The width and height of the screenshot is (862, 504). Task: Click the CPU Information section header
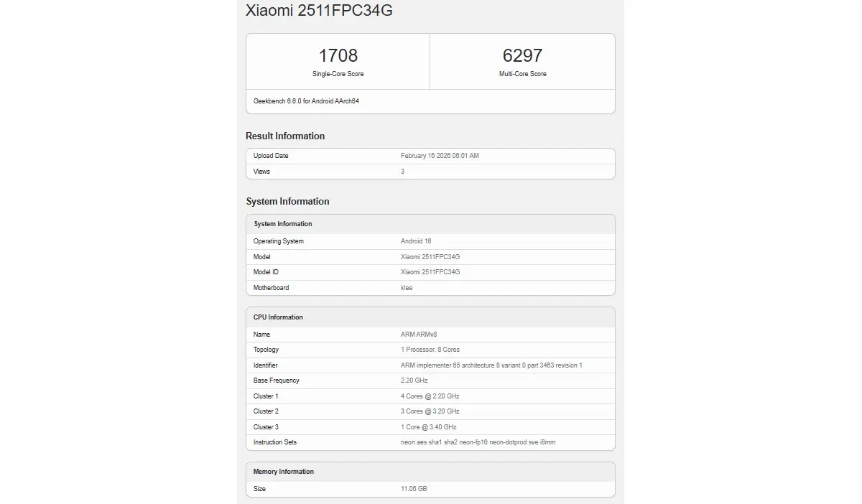point(277,317)
